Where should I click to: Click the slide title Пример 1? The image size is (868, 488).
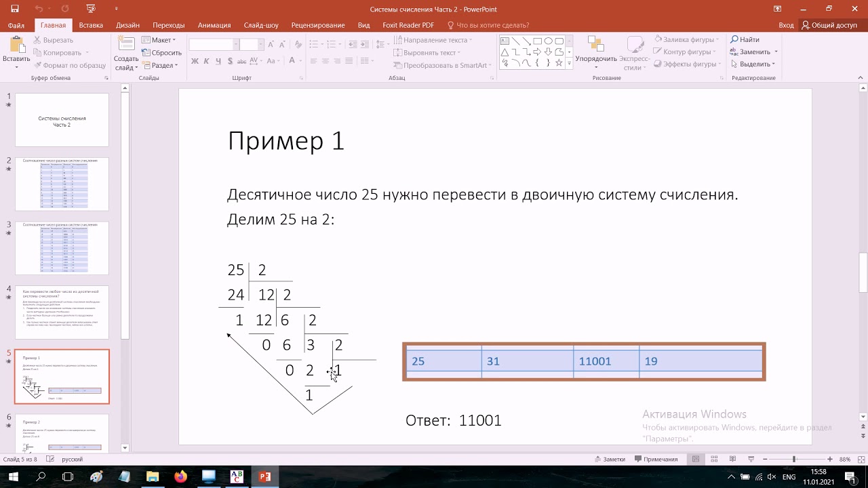[286, 141]
